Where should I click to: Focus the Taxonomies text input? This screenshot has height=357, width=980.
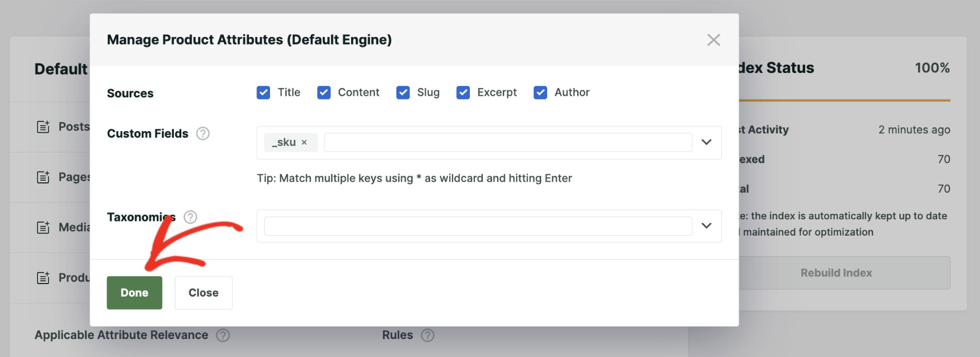pos(478,226)
